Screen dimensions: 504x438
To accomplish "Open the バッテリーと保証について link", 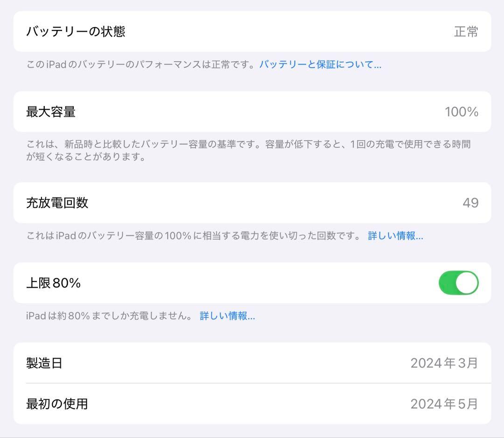I will point(320,65).
